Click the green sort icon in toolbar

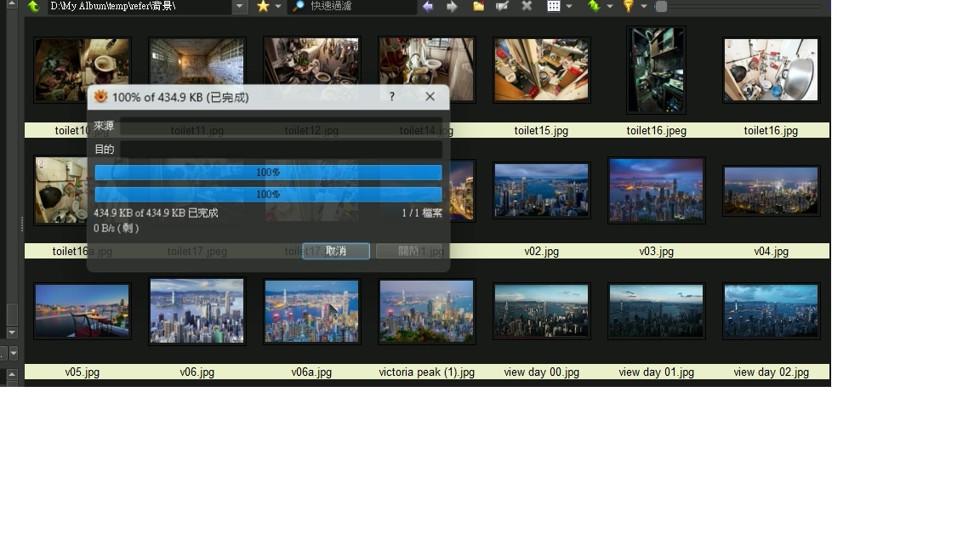[x=593, y=6]
